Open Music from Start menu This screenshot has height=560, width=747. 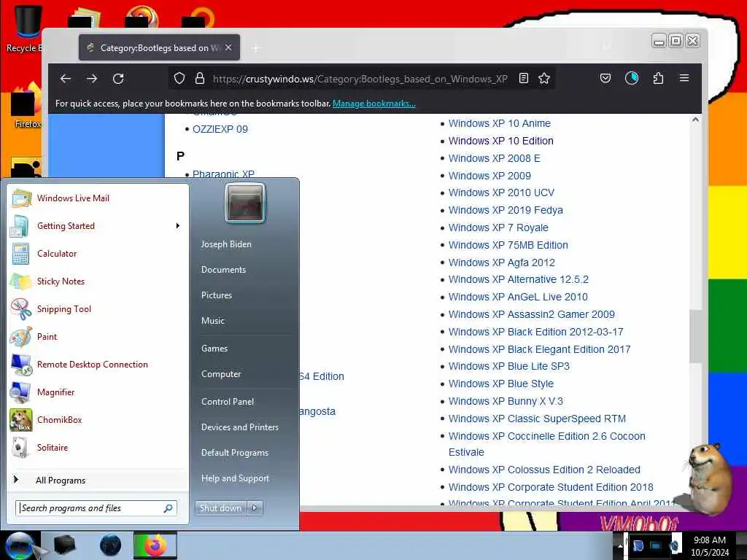[x=213, y=321]
